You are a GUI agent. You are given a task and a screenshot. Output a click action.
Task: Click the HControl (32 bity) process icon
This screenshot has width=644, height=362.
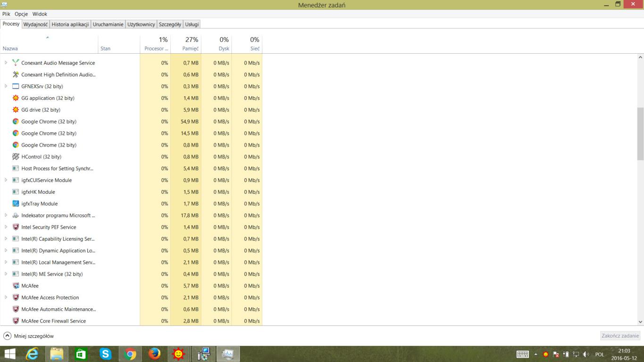(16, 156)
